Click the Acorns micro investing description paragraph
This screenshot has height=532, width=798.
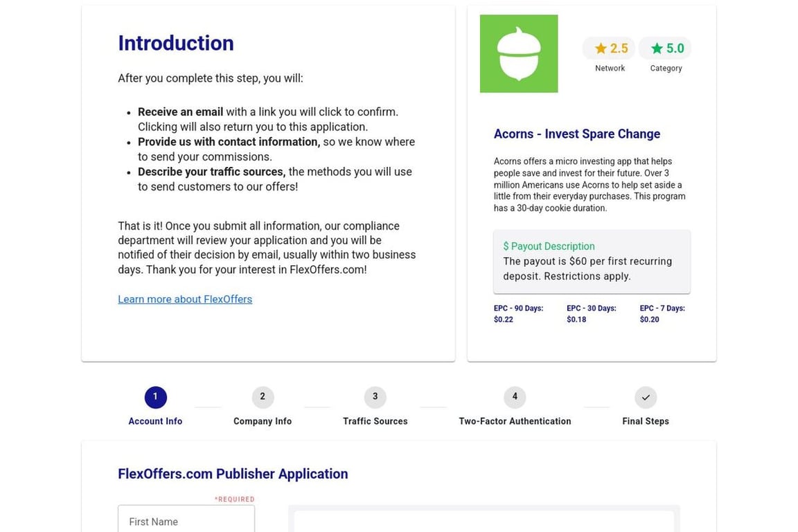point(590,185)
